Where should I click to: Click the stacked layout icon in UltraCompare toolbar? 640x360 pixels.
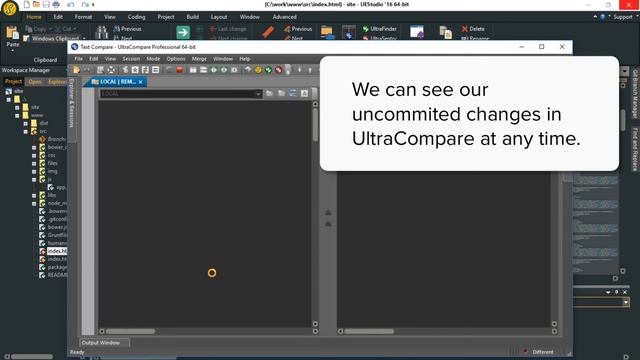pyautogui.click(x=203, y=70)
